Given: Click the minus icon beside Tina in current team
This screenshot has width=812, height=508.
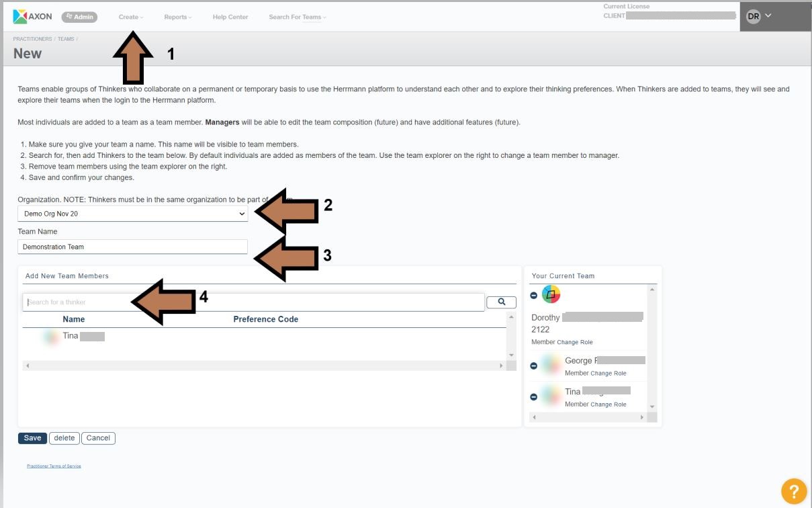Looking at the screenshot, I should 534,397.
